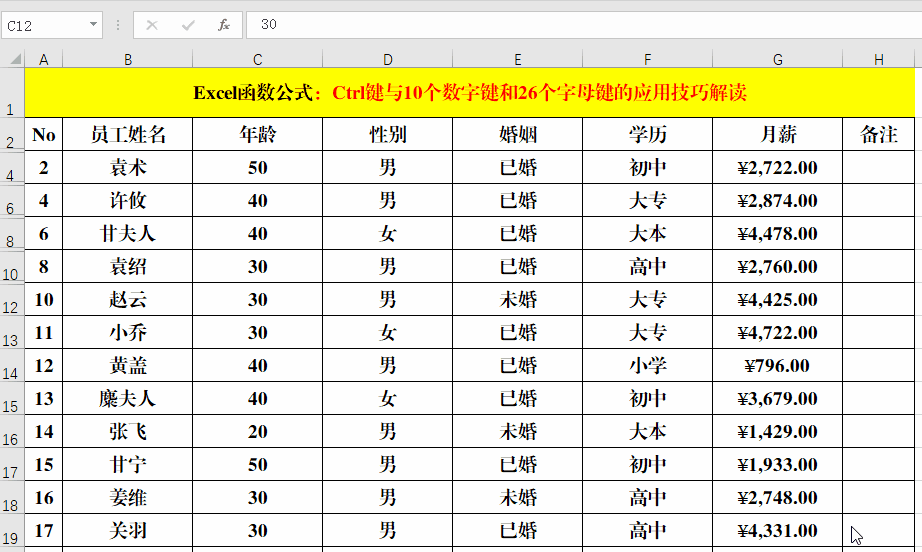The image size is (922, 552).
Task: Select row 12 header
Action: 12,299
